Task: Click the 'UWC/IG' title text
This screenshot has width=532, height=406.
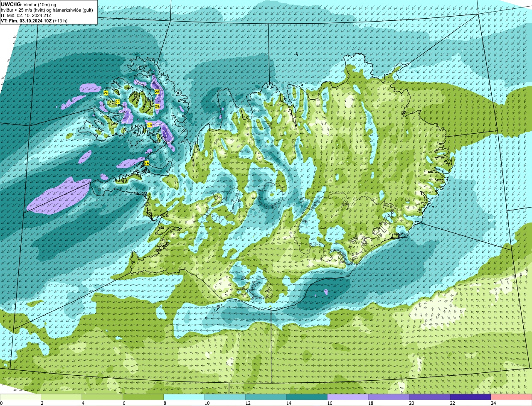Action: click(x=10, y=4)
